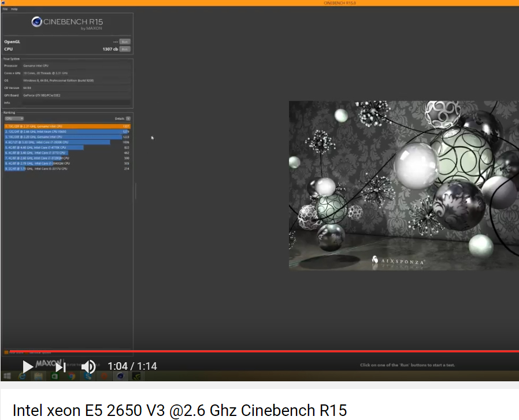Click the rendered spheres benchmark image
Screen dimensions: 519x420
tap(404, 185)
